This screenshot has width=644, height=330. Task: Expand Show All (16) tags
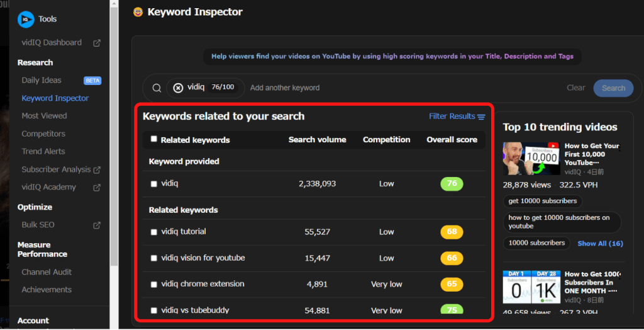tap(600, 244)
